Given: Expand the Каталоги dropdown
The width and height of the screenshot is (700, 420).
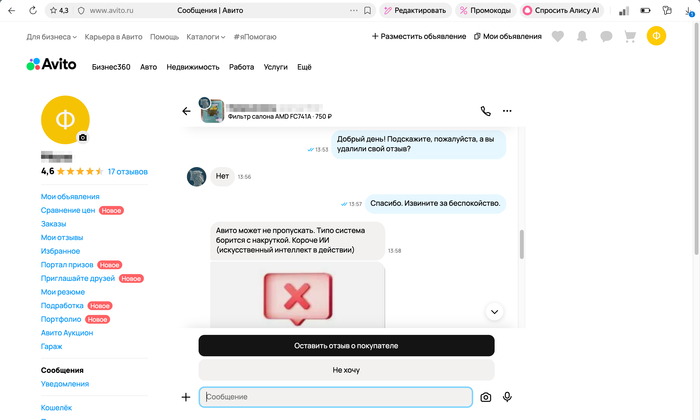Looking at the screenshot, I should 206,36.
